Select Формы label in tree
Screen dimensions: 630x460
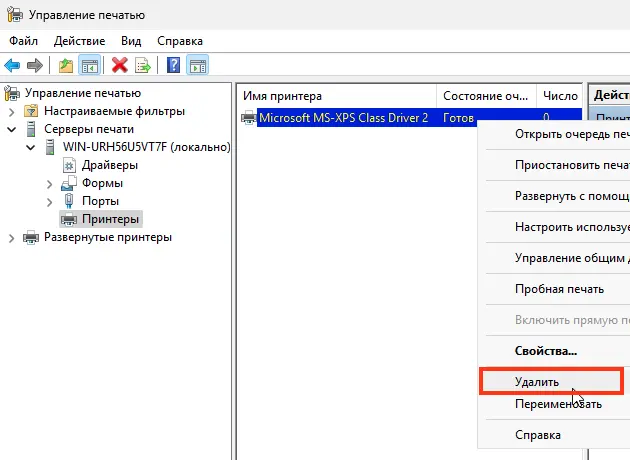102,183
